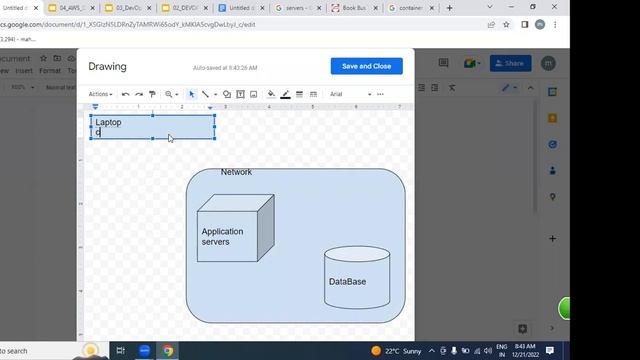Get add-ons with plus icon
Screen dimensions: 640x360
552,239
